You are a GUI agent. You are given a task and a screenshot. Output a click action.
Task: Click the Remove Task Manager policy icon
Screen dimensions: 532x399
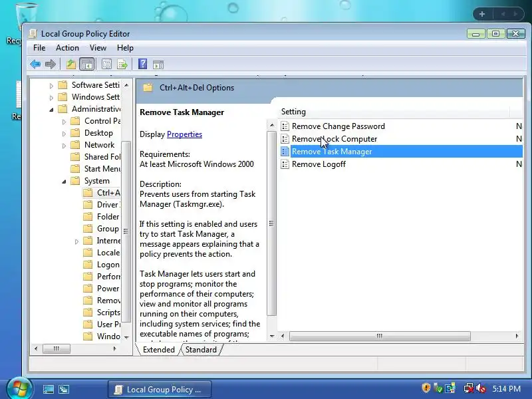pos(285,152)
